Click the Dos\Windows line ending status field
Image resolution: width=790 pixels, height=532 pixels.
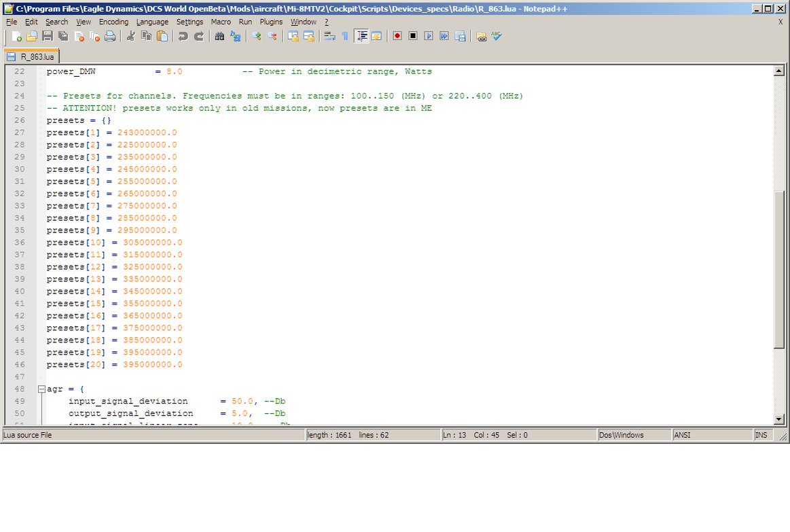pyautogui.click(x=634, y=435)
